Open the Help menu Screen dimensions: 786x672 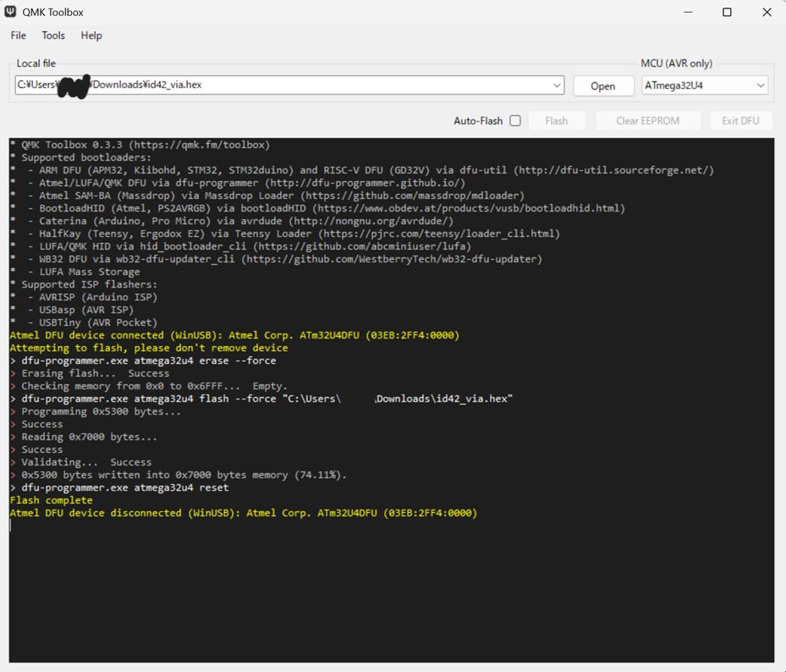click(91, 36)
